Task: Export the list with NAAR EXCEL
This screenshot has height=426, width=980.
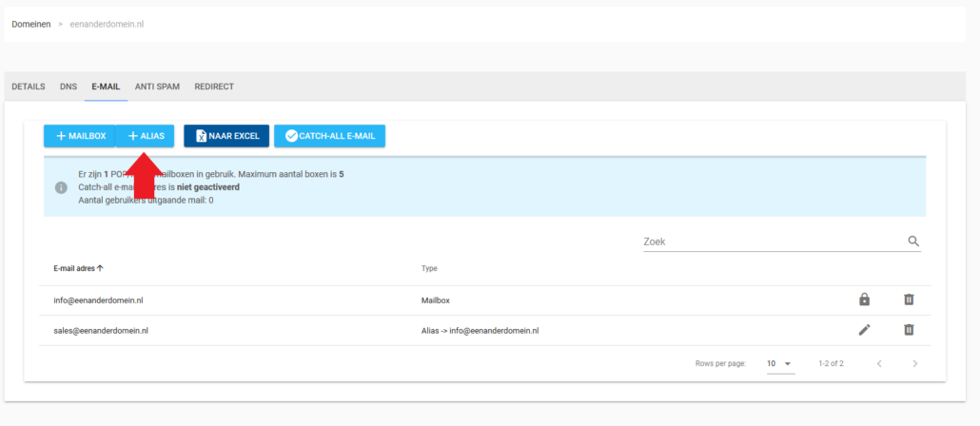Action: pos(226,136)
